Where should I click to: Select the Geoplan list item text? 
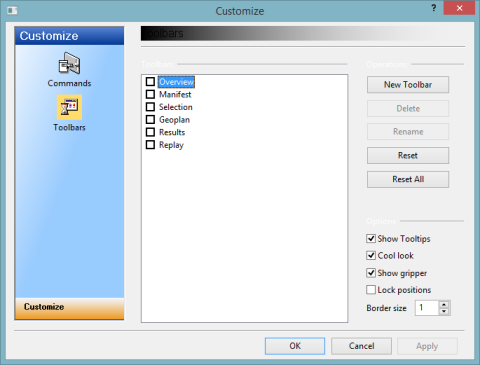coord(174,120)
